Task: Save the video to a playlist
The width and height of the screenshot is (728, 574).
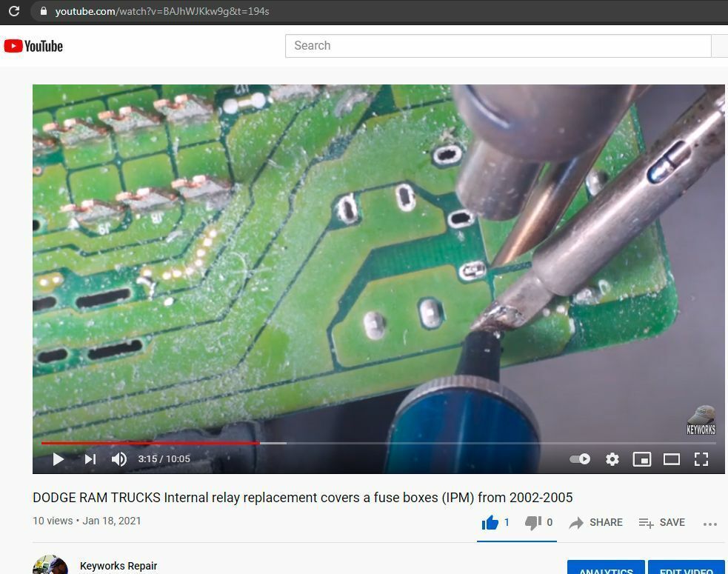Action: coord(661,523)
